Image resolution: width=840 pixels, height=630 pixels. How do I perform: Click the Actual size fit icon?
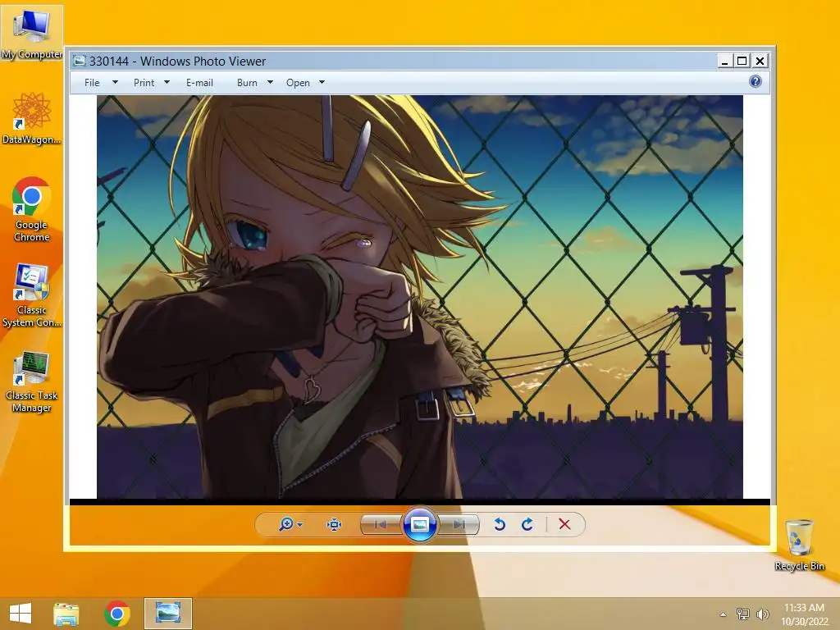335,524
